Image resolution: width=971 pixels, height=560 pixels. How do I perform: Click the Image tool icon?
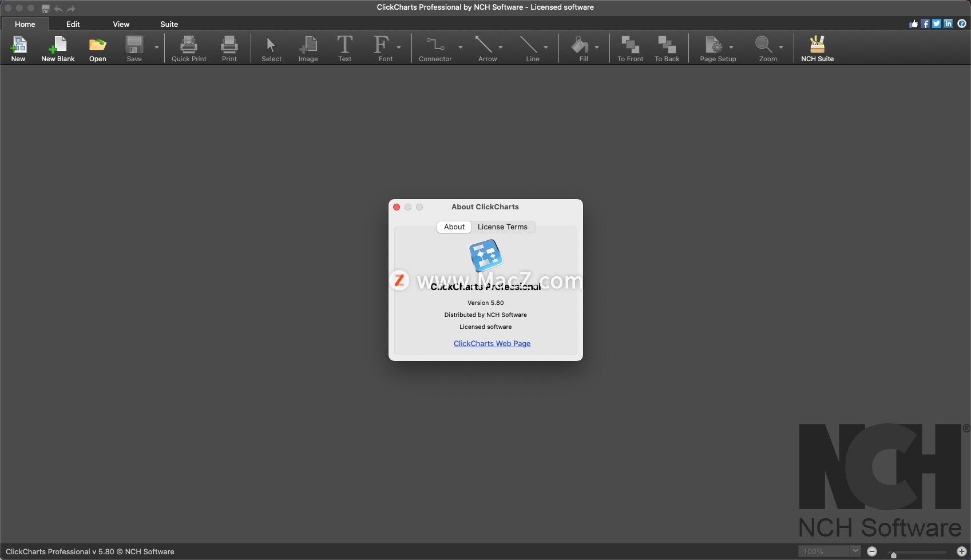click(x=308, y=45)
